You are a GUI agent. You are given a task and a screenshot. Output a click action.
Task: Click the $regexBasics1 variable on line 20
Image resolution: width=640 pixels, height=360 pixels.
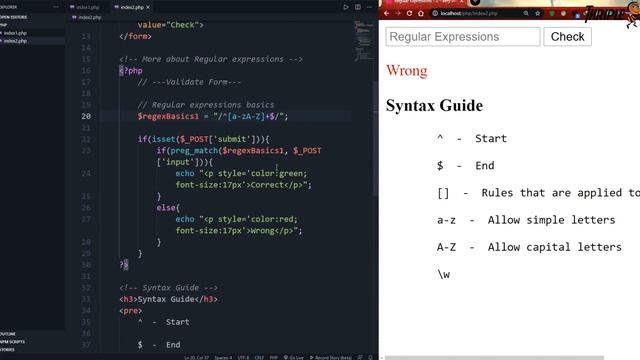click(x=168, y=116)
